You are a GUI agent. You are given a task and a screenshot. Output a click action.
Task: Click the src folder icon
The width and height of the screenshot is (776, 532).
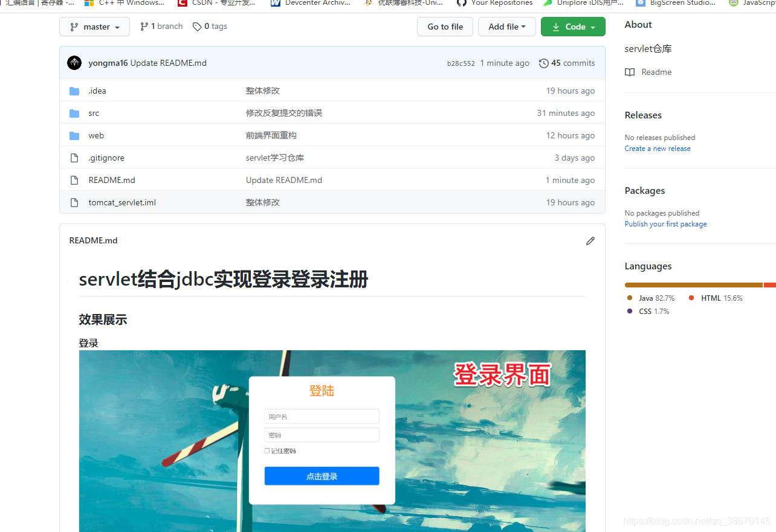[74, 113]
